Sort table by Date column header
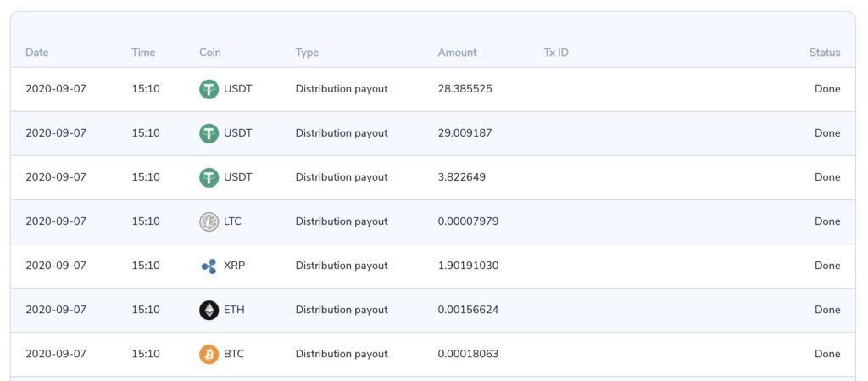 pos(37,53)
